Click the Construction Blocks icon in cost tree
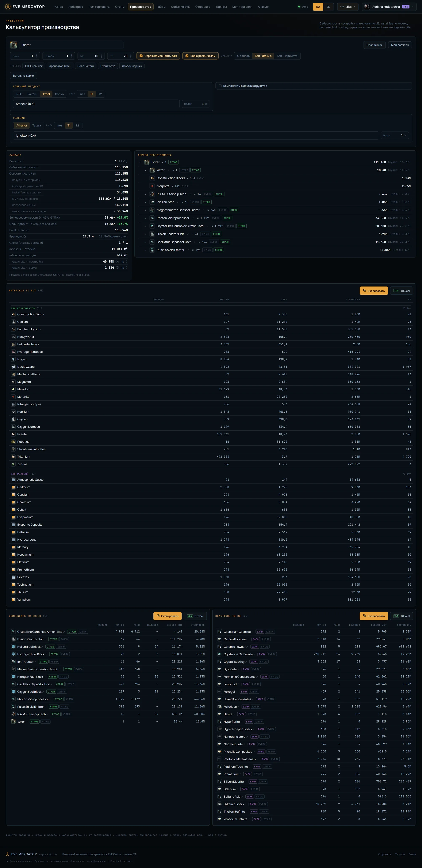The width and height of the screenshot is (422, 868). click(x=152, y=178)
